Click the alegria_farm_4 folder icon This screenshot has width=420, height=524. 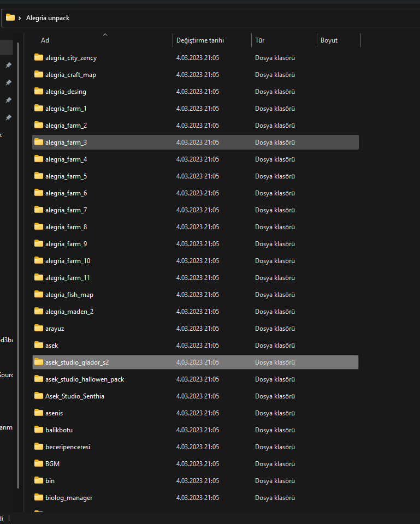point(39,159)
